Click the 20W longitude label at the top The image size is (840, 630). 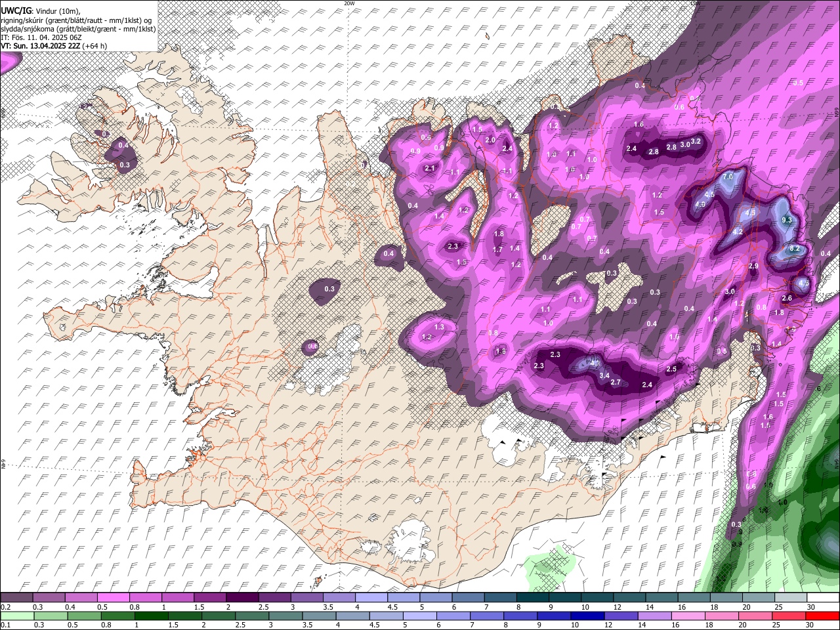(349, 3)
